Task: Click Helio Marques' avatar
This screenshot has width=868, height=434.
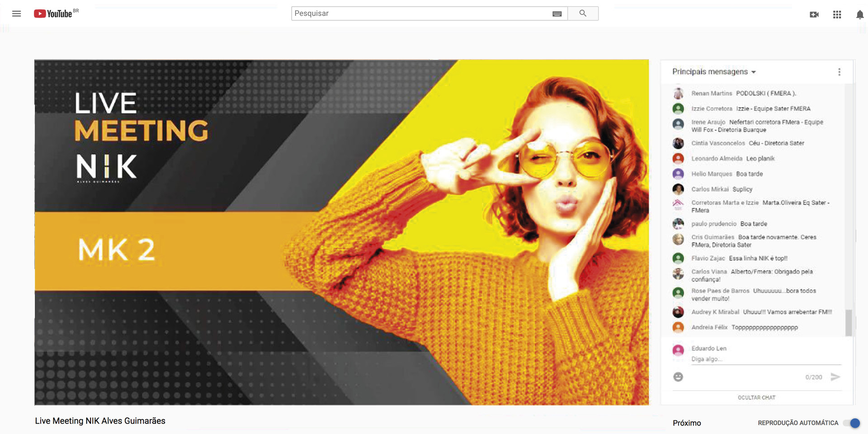Action: 678,174
